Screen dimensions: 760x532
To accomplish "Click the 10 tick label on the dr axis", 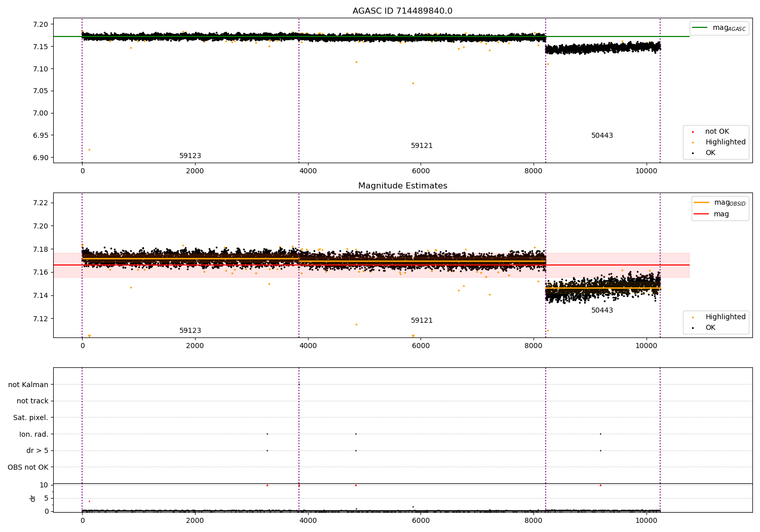I will coord(44,485).
